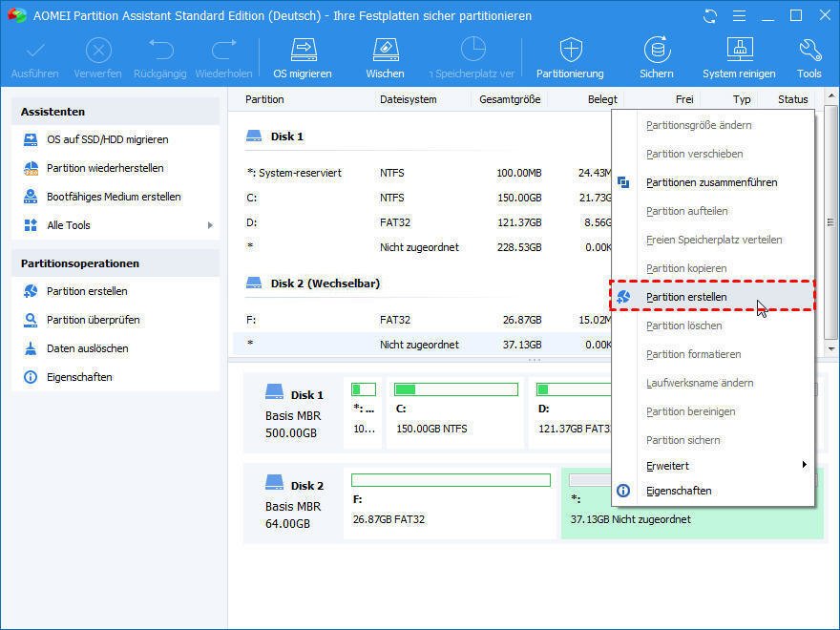Click the AOMEI app logo icon

(16, 15)
